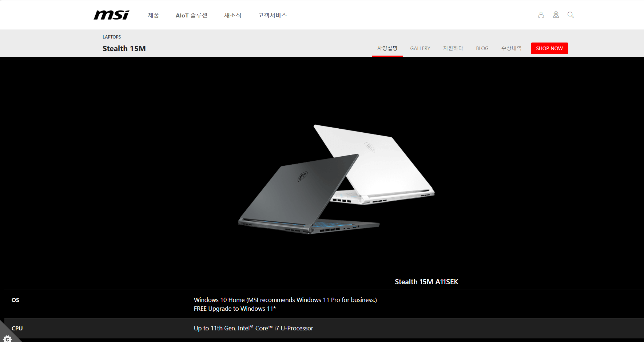Click the MSI logo to go home
Image resolution: width=644 pixels, height=342 pixels.
(111, 15)
